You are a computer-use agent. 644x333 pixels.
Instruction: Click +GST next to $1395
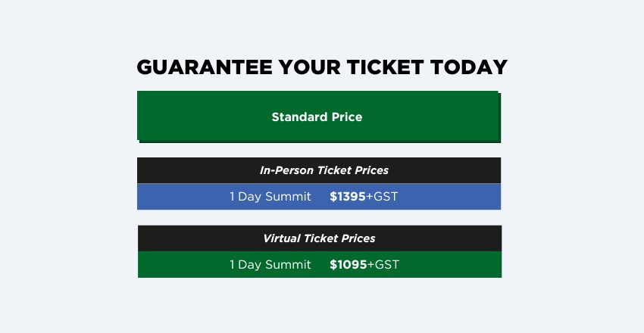[382, 197]
